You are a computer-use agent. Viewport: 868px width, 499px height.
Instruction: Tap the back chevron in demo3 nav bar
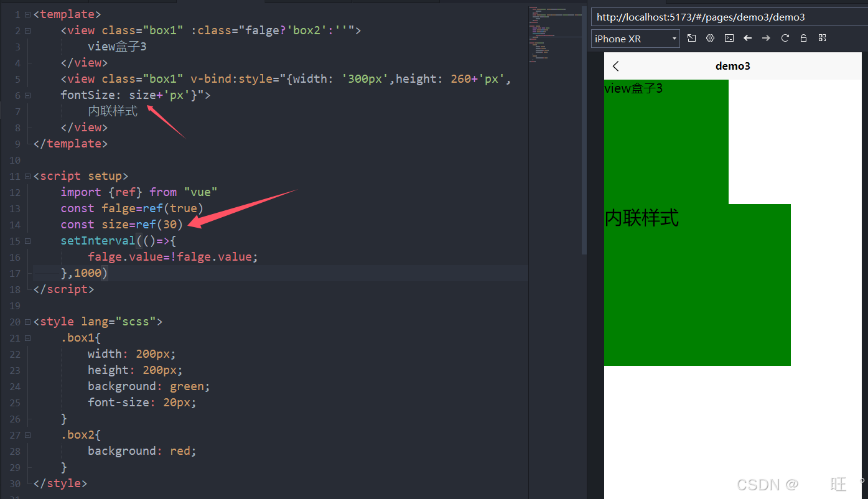point(616,66)
